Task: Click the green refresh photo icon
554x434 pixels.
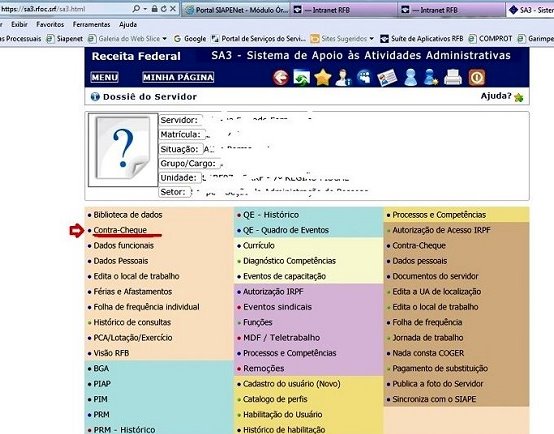Action: point(301,77)
